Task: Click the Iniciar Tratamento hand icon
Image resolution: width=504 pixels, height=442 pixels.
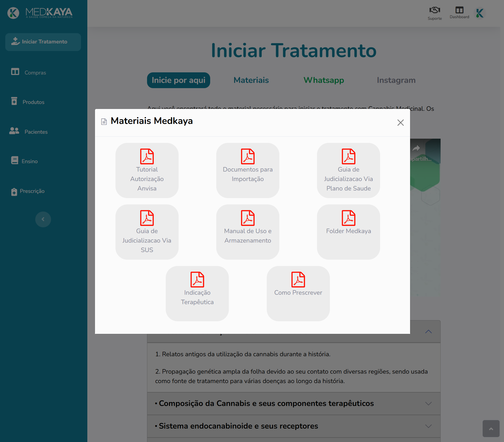Action: (16, 41)
